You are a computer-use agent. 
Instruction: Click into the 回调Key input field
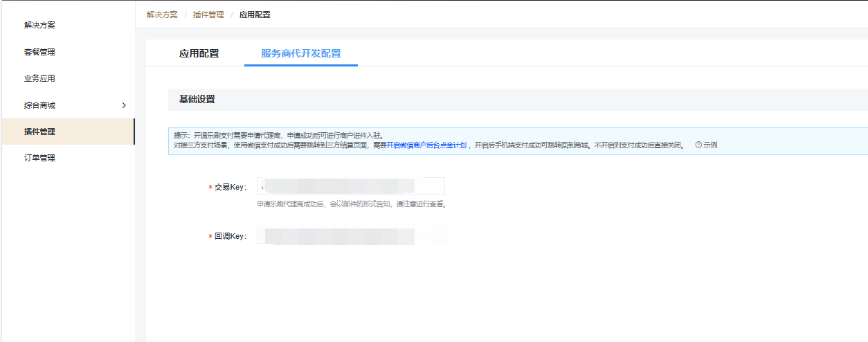pos(350,236)
